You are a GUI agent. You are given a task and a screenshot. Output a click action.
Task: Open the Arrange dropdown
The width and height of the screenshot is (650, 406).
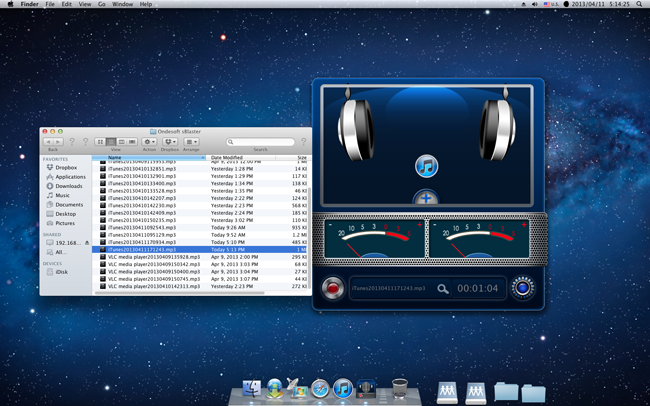tap(191, 142)
